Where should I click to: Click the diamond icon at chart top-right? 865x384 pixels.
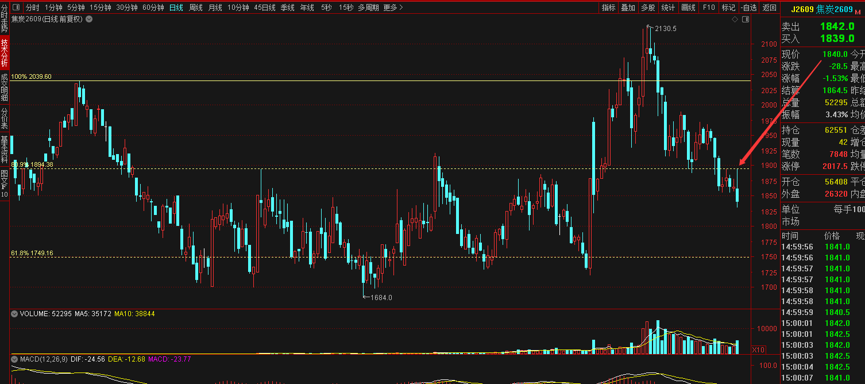coord(735,19)
